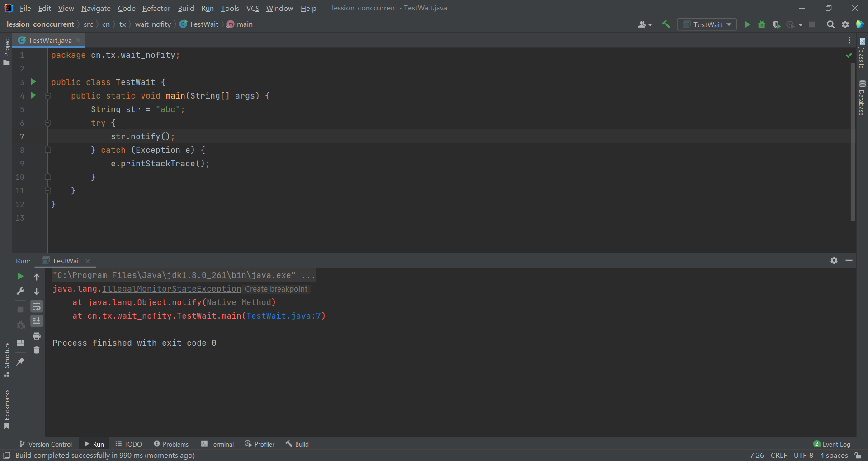Open the Refactor menu
The width and height of the screenshot is (868, 461).
156,8
